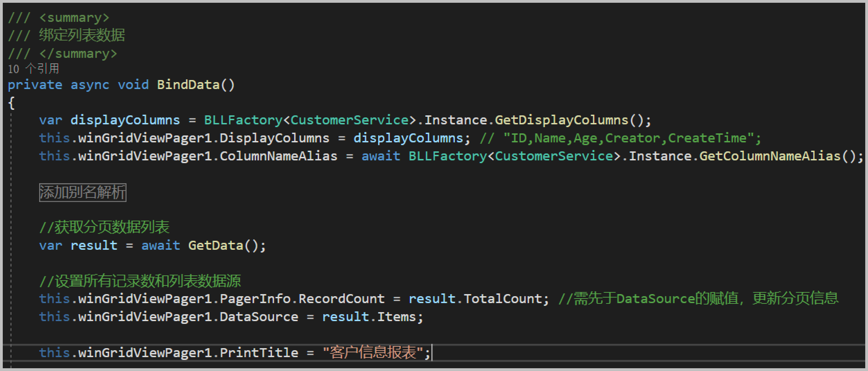Click the "//设置所有记录数和列表数据源" comment
The height and width of the screenshot is (371, 868).
tap(140, 281)
